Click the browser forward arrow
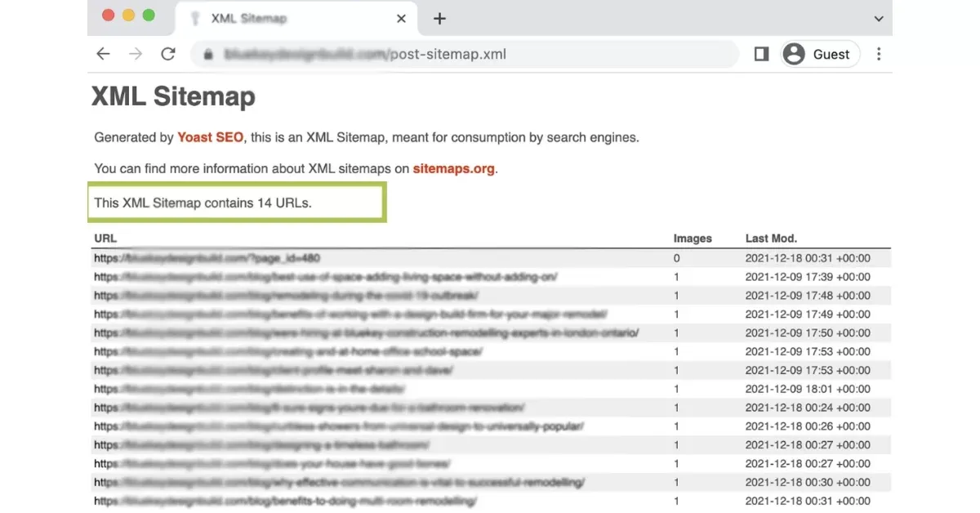 (136, 54)
